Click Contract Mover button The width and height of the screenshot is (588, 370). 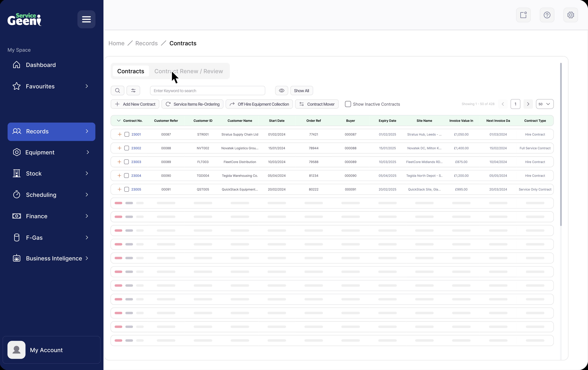coord(317,104)
